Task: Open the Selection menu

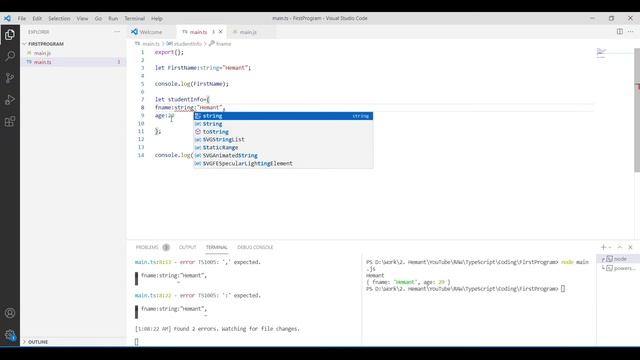Action: (x=59, y=18)
